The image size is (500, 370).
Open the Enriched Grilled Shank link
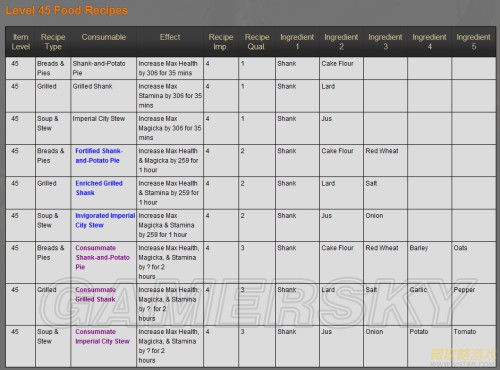99,188
